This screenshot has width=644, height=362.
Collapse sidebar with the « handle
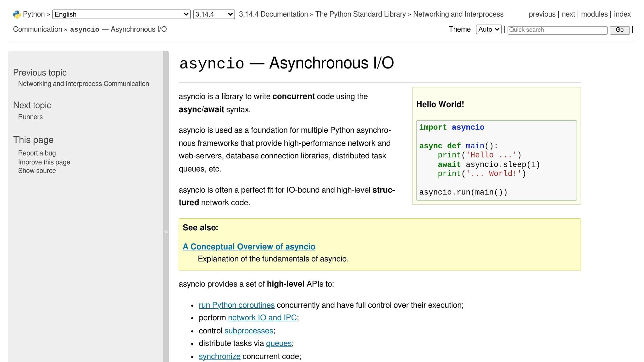tap(166, 232)
